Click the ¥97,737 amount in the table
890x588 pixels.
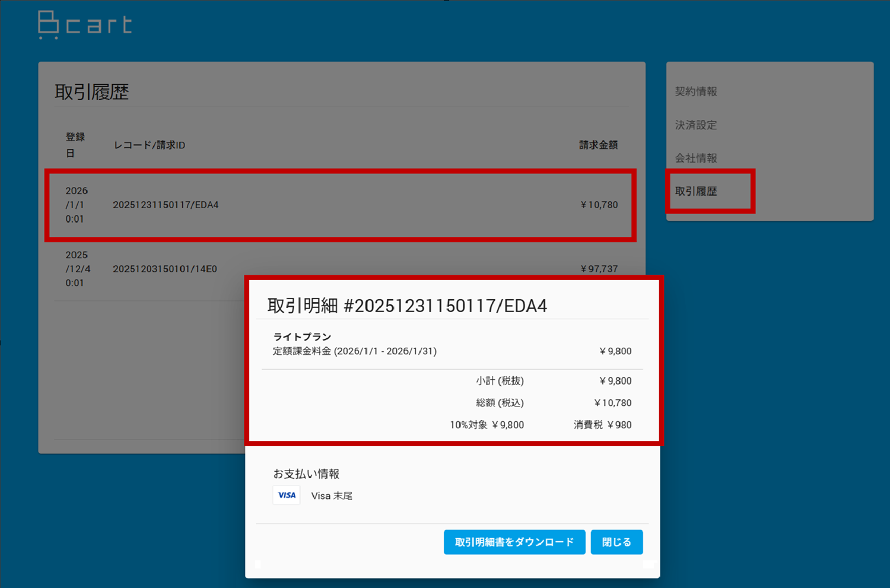tap(599, 269)
